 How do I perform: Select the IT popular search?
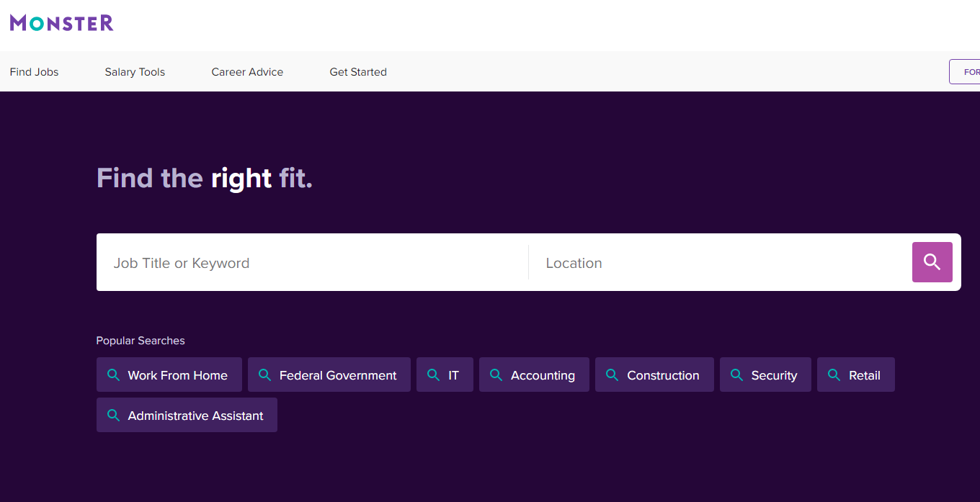tap(445, 375)
